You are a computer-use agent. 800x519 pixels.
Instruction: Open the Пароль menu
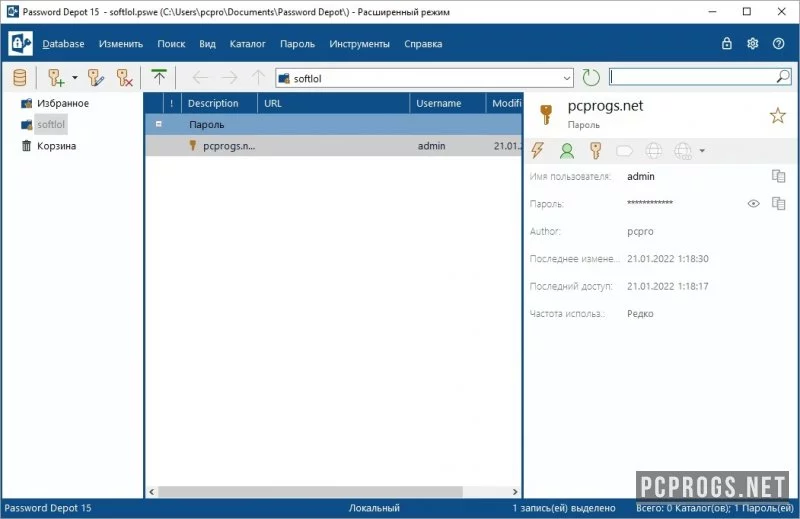pyautogui.click(x=297, y=44)
